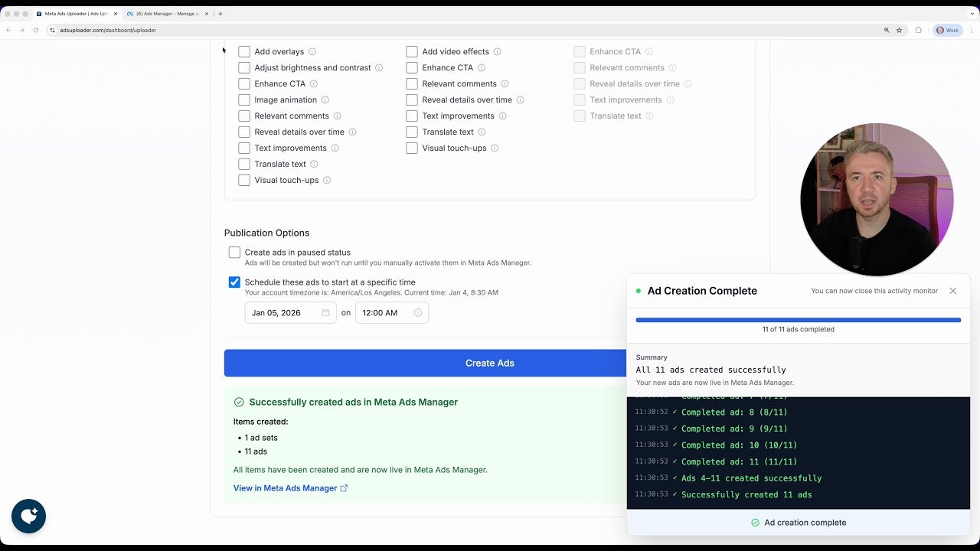Click the external-link icon after View in Meta Ads Manager
This screenshot has height=551, width=980.
tap(344, 488)
